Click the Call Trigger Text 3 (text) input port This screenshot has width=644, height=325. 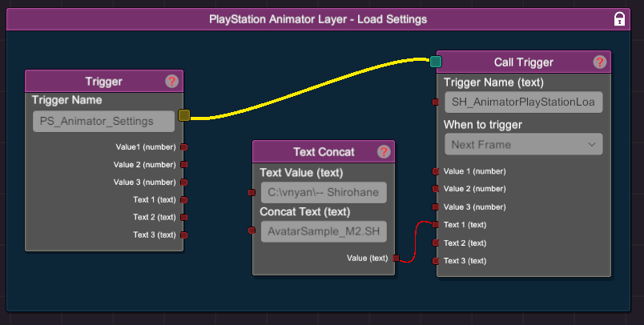point(436,261)
